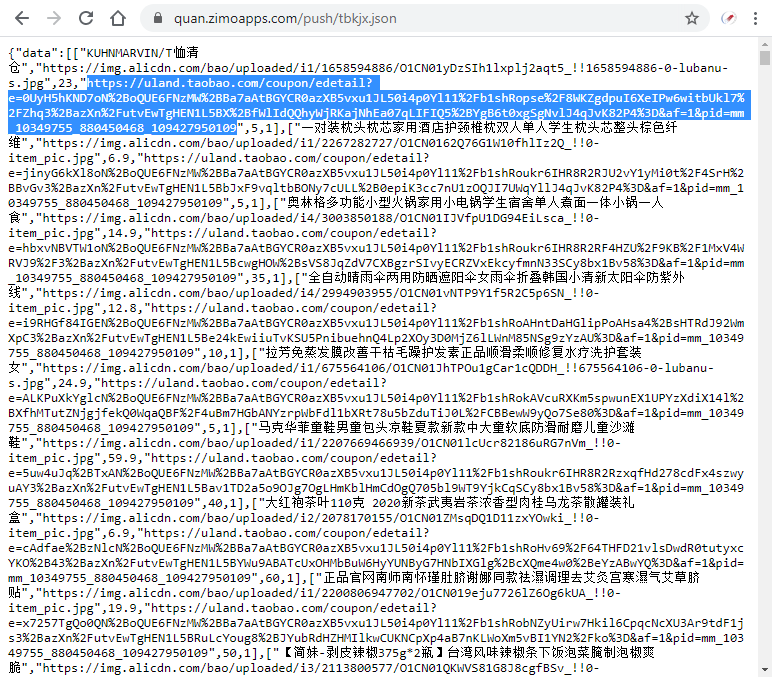Click coupon parameter starting e=cAdfae
772x677 pixels.
(x=376, y=563)
